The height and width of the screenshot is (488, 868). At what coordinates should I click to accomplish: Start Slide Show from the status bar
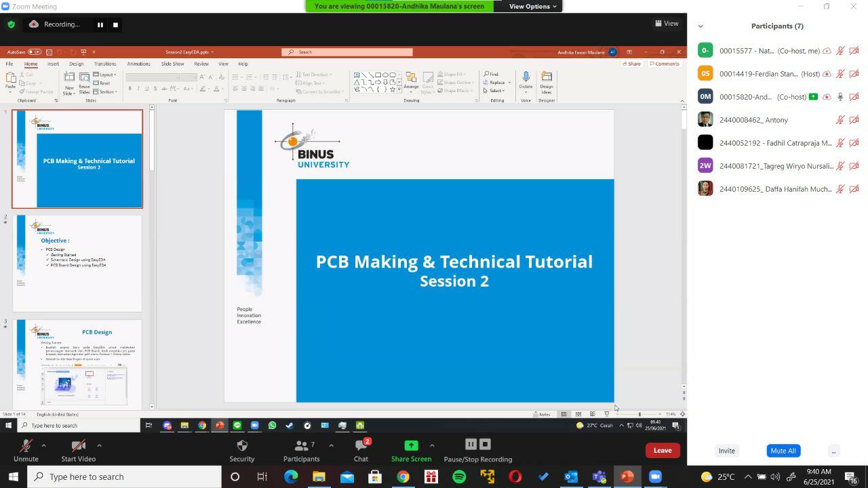[607, 413]
